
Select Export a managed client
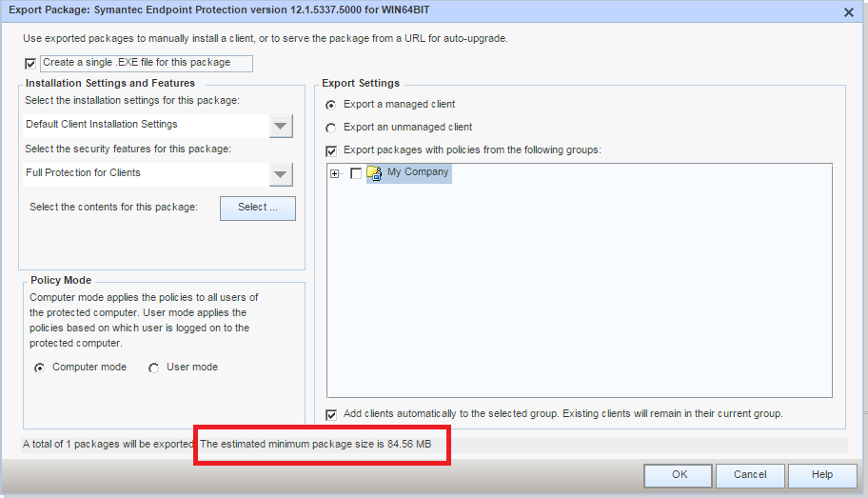(x=331, y=105)
